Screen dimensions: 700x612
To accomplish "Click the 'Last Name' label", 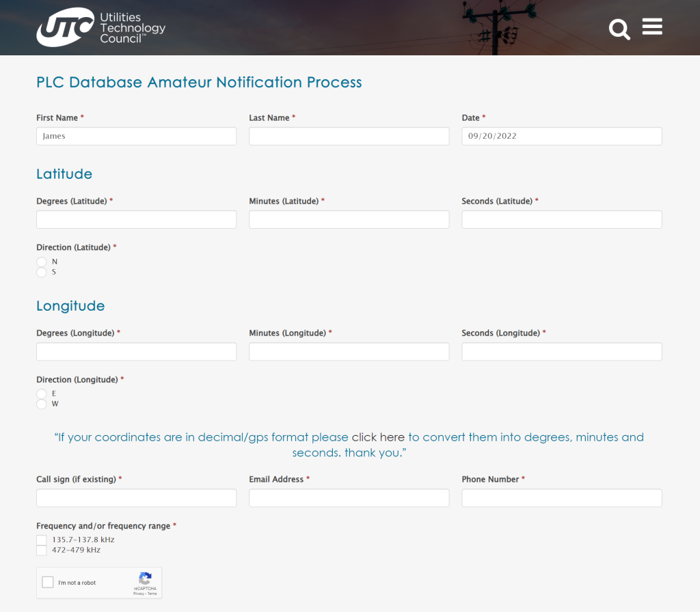I will tap(269, 117).
